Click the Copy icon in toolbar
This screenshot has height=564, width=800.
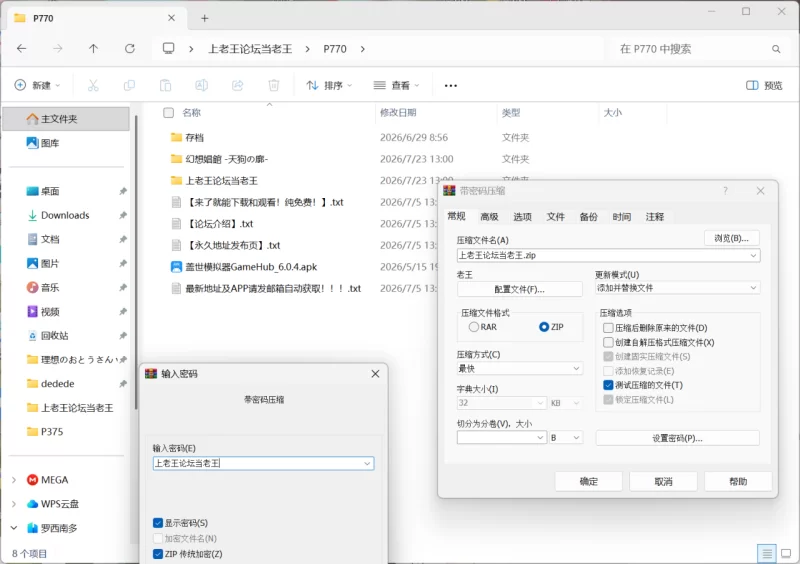(129, 85)
